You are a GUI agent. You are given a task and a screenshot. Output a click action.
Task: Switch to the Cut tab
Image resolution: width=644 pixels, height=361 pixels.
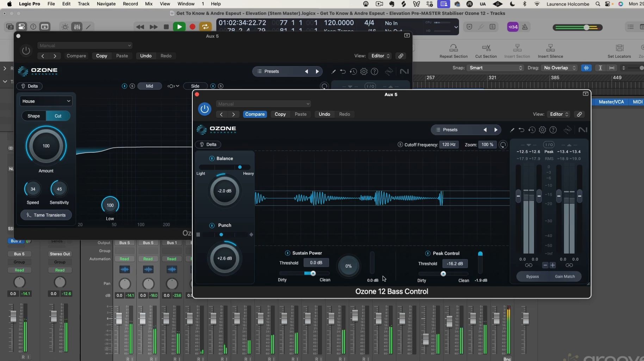pyautogui.click(x=58, y=116)
